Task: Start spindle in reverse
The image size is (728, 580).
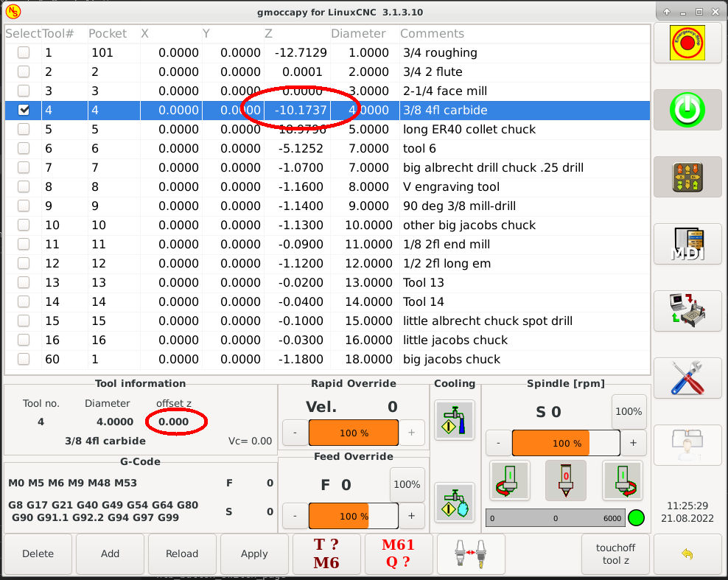Action: point(510,481)
